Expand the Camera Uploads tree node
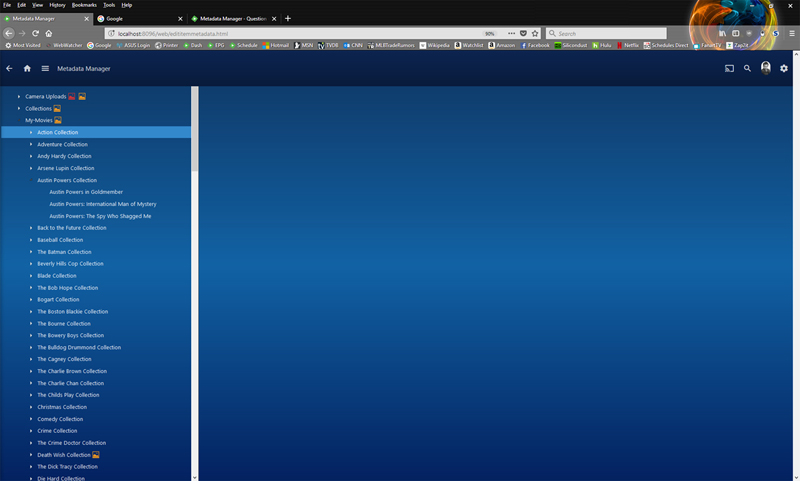The height and width of the screenshot is (481, 800). tap(19, 96)
